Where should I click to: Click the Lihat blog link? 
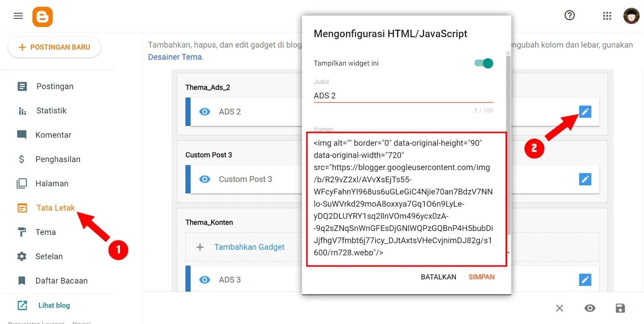click(x=54, y=306)
